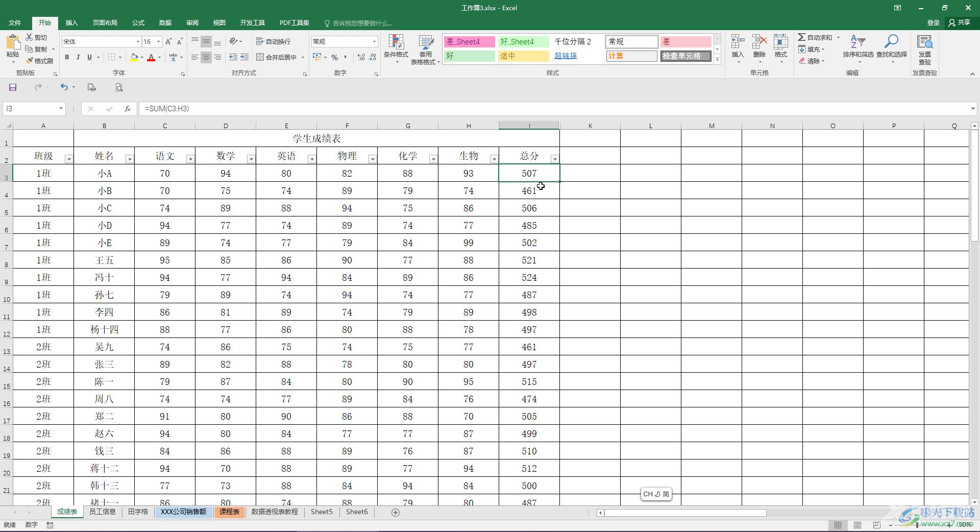Open the number format dropdown (常规)
The width and height of the screenshot is (980, 532).
374,42
